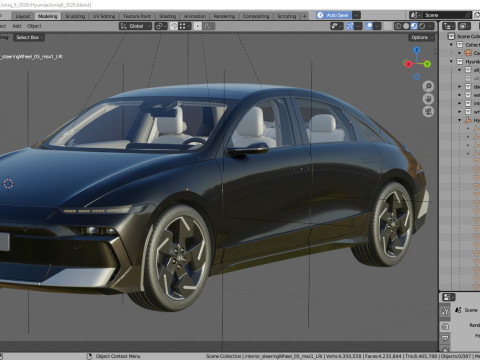
Task: Toggle viewport gizmos display
Action: tap(350, 26)
